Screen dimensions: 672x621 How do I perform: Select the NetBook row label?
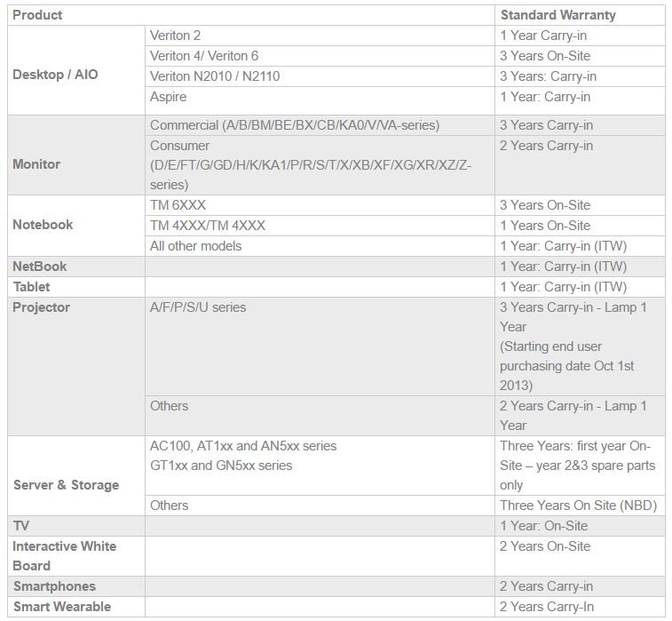[40, 267]
